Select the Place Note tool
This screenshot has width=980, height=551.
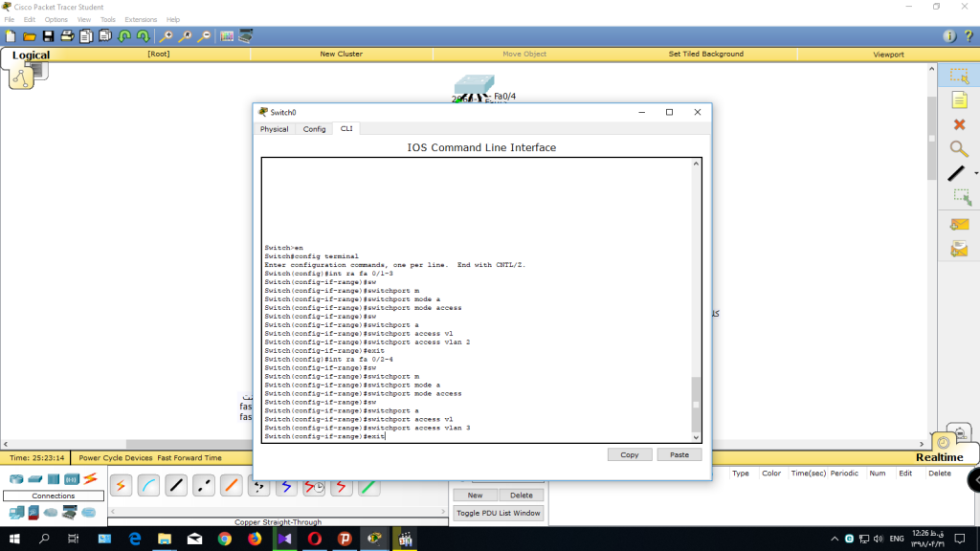click(x=959, y=99)
